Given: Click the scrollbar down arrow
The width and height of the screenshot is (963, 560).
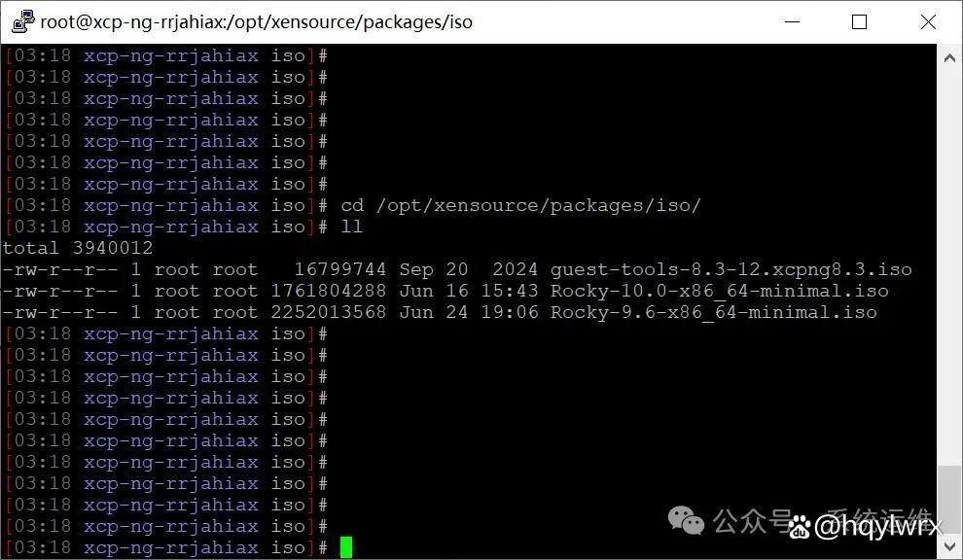Looking at the screenshot, I should (949, 545).
